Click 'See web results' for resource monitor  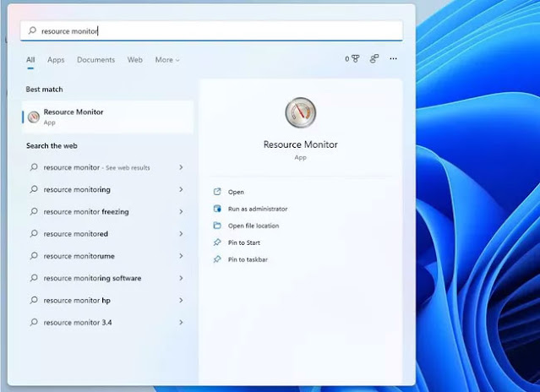tap(128, 168)
